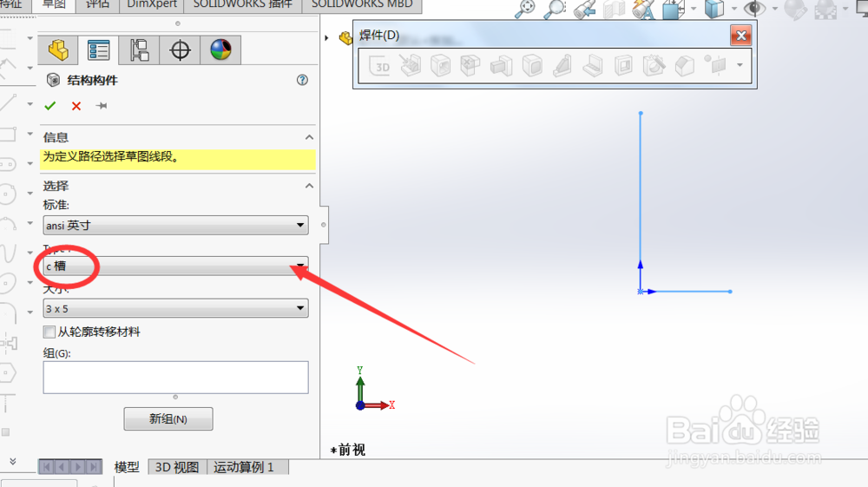
Task: Switch to SOLIDWORKS 插件 tab
Action: (x=243, y=4)
